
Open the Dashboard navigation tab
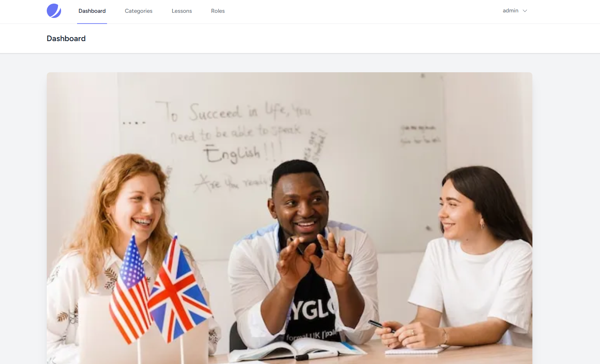coord(92,11)
